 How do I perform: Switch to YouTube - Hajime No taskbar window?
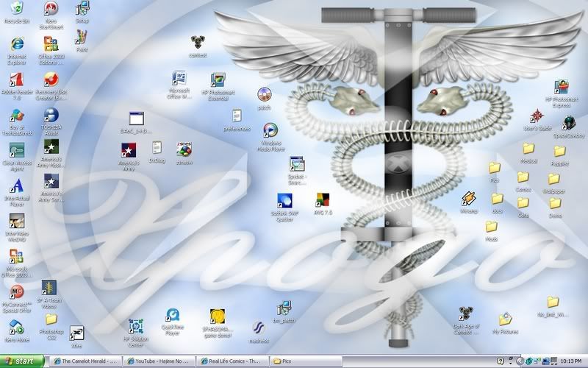point(159,361)
